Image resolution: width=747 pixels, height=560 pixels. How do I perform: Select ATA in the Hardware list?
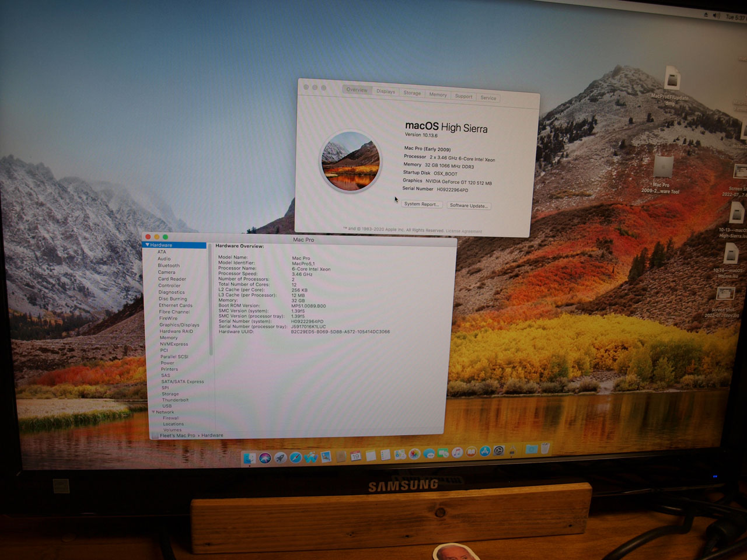(162, 252)
